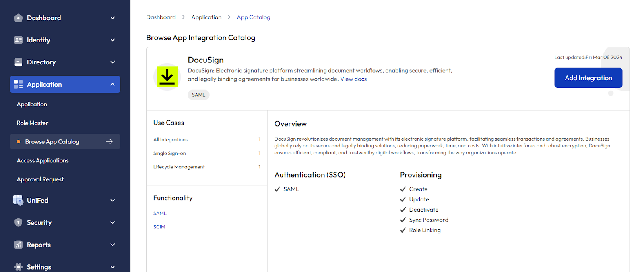Go to Dashboard breadcrumb link

click(x=161, y=17)
